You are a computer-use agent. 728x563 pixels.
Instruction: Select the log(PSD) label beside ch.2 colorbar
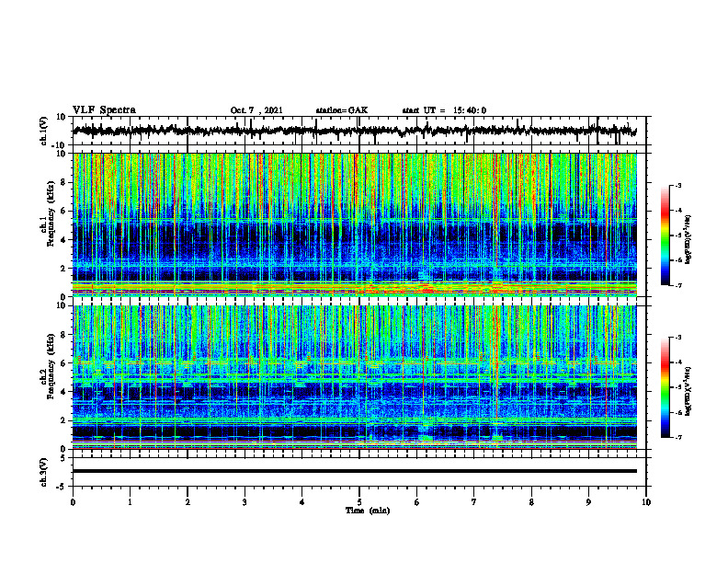[x=688, y=391]
